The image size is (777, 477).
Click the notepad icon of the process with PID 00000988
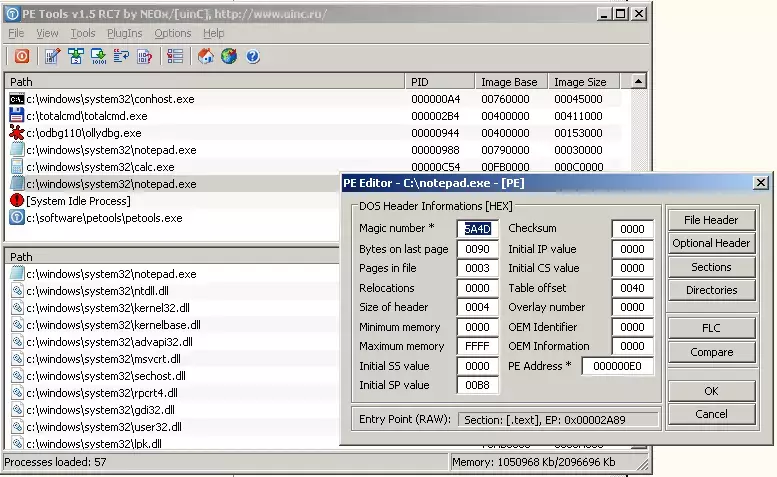tap(17, 150)
